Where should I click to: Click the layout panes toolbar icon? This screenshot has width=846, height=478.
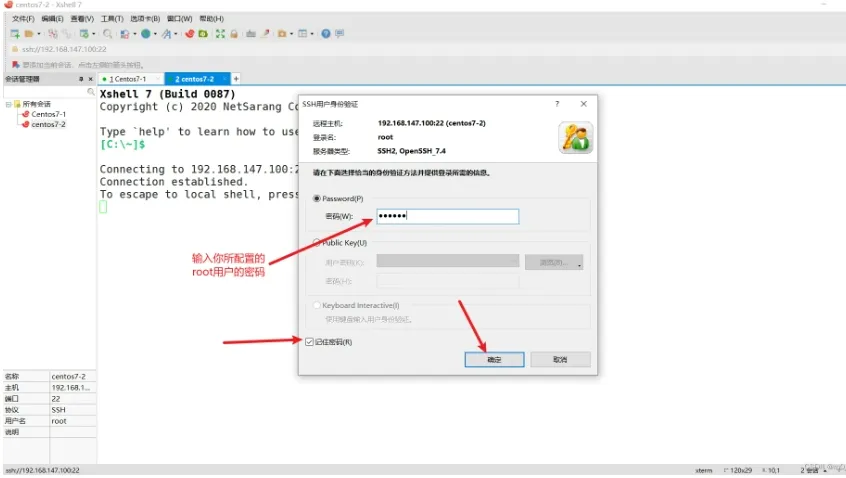[303, 33]
